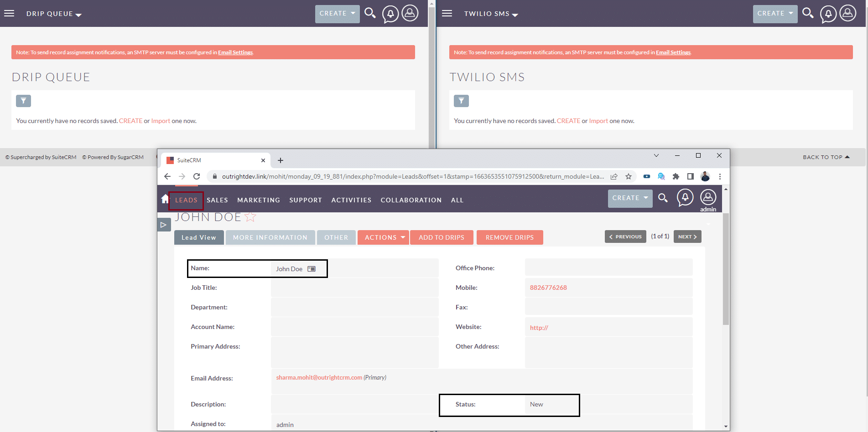868x432 pixels.
Task: Open user profile icon in Twilio SMS window
Action: click(x=848, y=13)
